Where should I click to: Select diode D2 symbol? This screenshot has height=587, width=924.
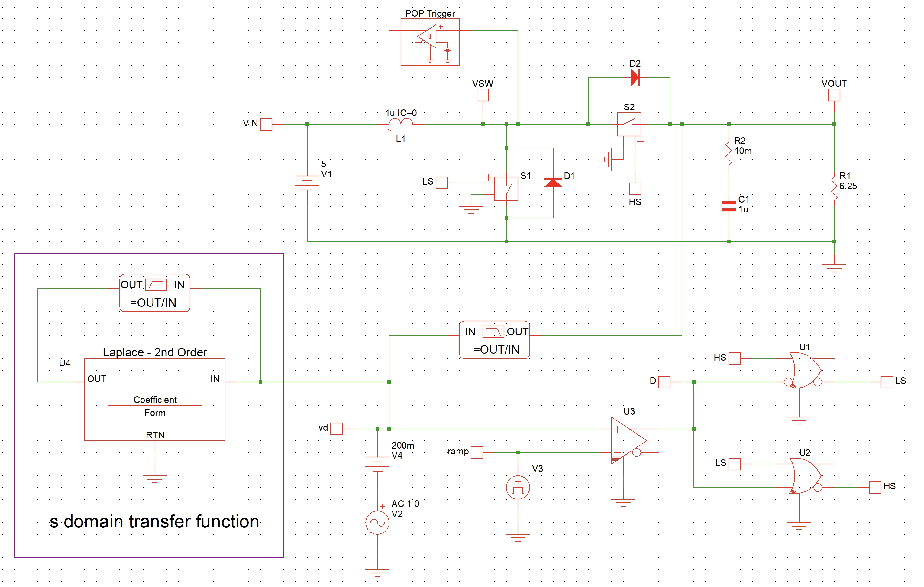pos(635,78)
